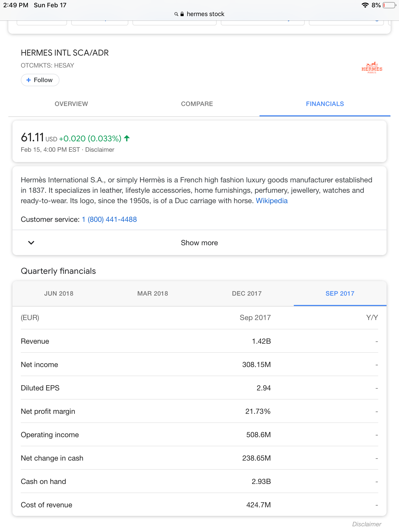This screenshot has width=399, height=532.
Task: Tap the Hermès Paris logo
Action: (372, 68)
